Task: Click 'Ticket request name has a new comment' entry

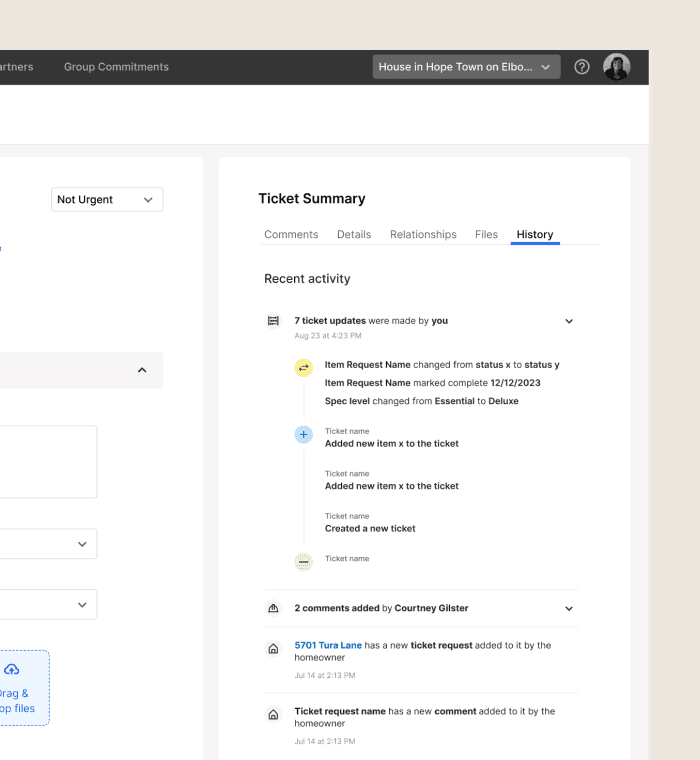Action: point(425,717)
